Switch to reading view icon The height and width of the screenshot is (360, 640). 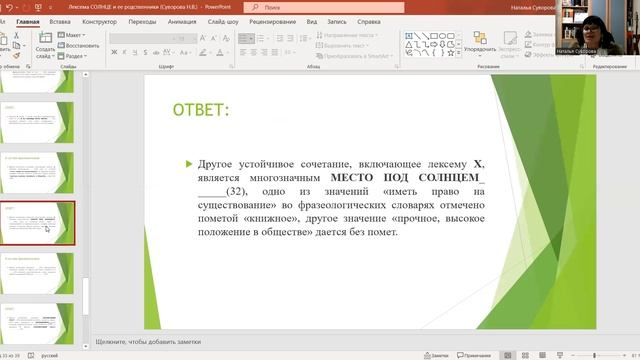click(x=542, y=356)
